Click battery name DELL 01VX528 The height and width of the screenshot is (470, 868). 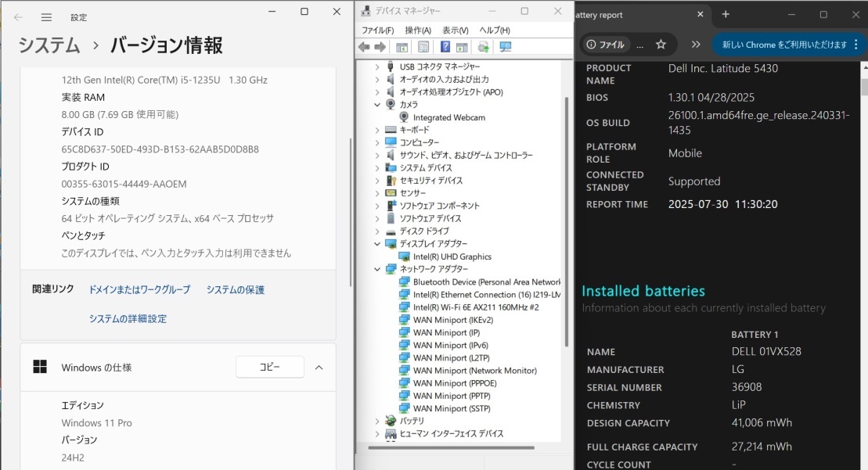point(766,352)
